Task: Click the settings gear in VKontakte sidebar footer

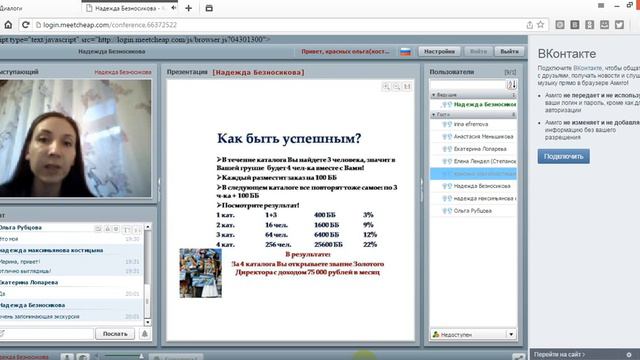Action: pyautogui.click(x=629, y=354)
